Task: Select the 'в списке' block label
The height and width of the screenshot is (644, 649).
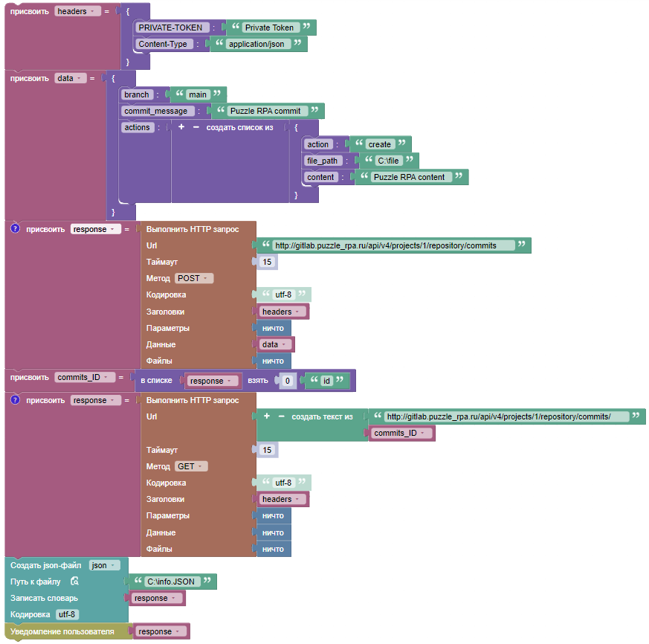Action: click(x=156, y=381)
